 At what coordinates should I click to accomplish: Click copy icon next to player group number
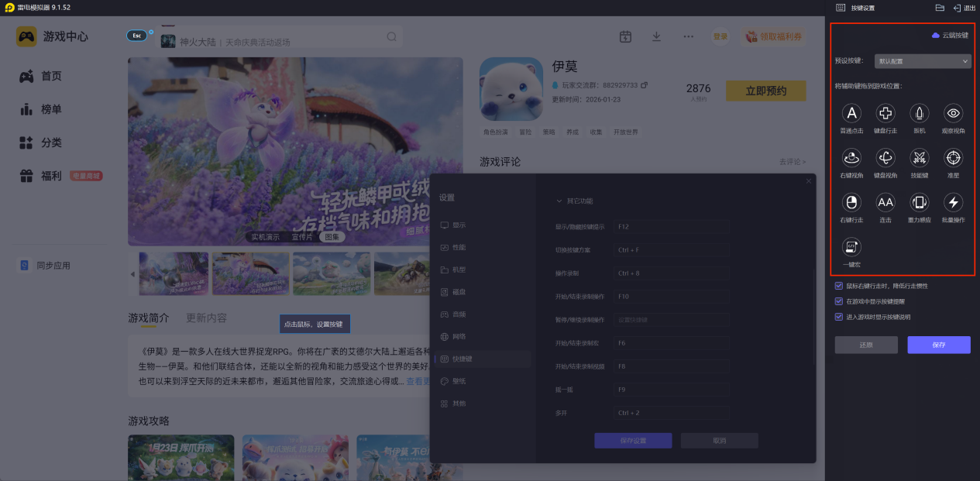644,85
